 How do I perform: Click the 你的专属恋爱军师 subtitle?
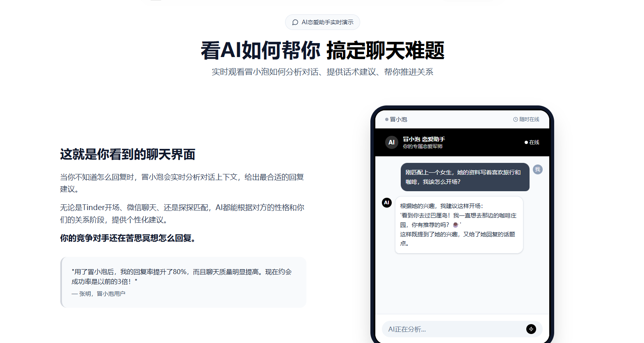(x=422, y=146)
